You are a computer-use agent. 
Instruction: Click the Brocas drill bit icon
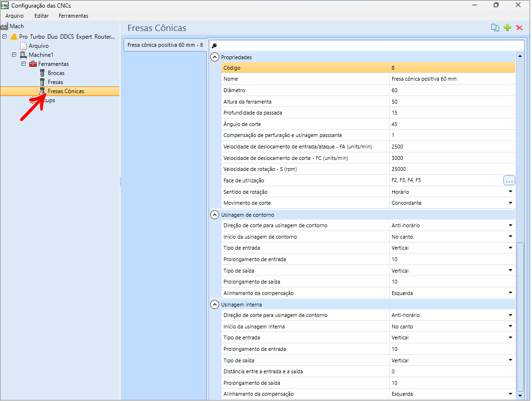pyautogui.click(x=43, y=73)
